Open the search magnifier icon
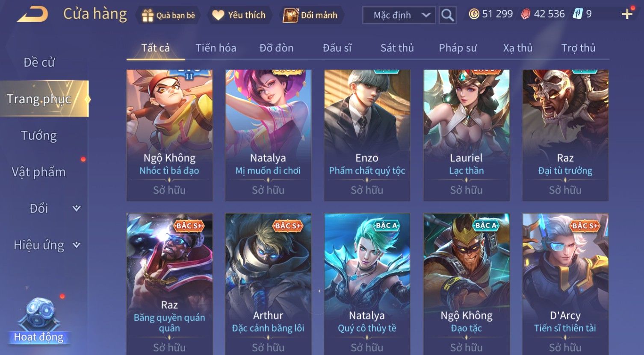644x355 pixels. [447, 15]
